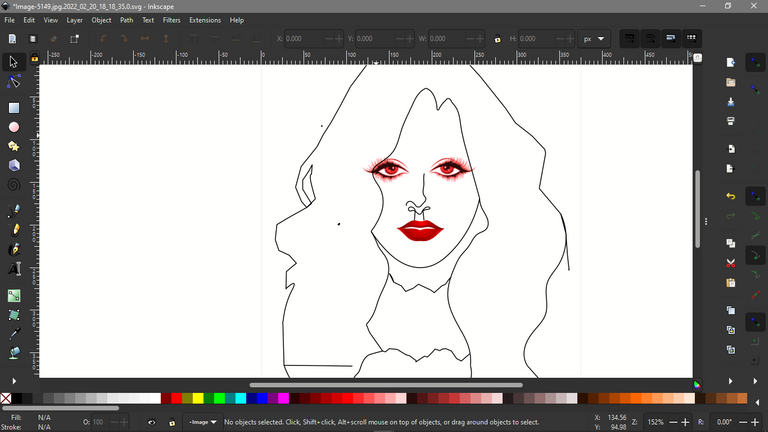The height and width of the screenshot is (432, 768).
Task: Toggle move gradients with object
Action: coord(671,38)
